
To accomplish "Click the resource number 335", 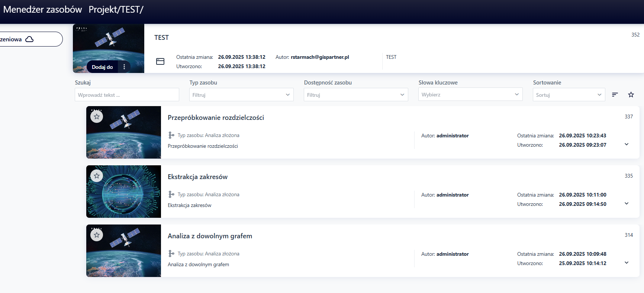I will pos(629,176).
